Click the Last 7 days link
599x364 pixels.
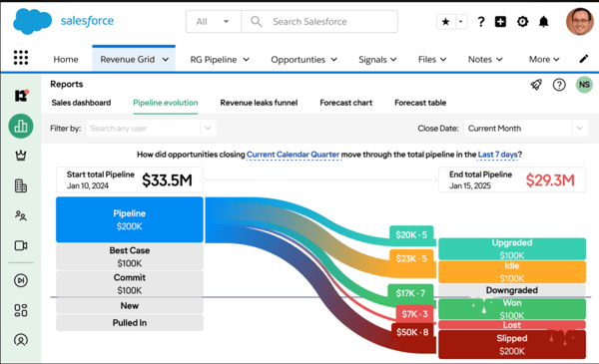coord(498,155)
